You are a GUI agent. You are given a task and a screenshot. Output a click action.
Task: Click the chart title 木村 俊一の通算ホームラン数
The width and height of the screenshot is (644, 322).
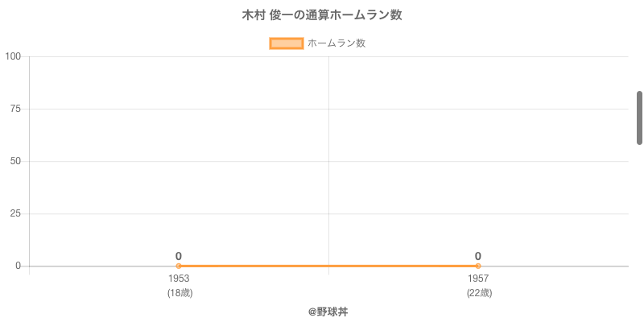click(322, 15)
